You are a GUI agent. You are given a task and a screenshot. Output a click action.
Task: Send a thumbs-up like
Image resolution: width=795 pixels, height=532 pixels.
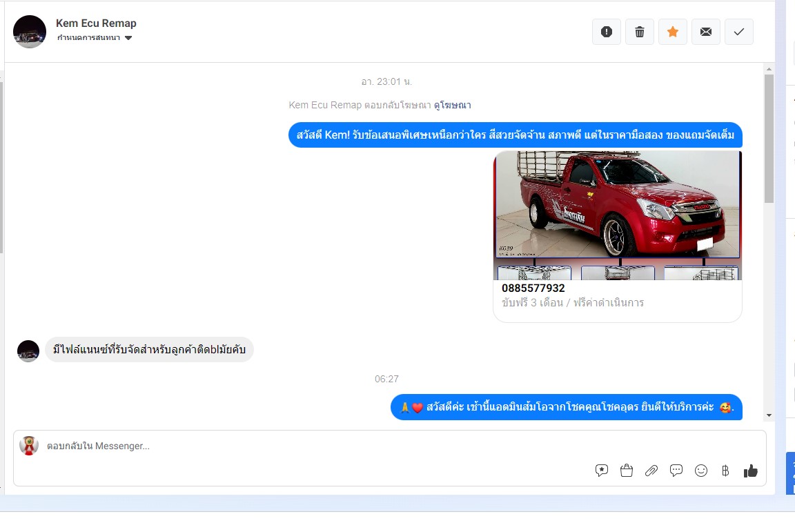click(751, 471)
